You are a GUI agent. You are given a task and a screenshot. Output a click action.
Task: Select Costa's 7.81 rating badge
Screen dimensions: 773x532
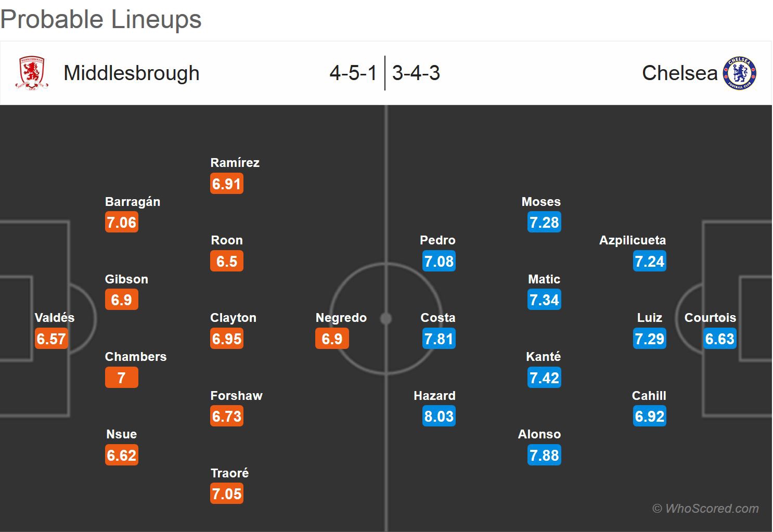click(439, 339)
